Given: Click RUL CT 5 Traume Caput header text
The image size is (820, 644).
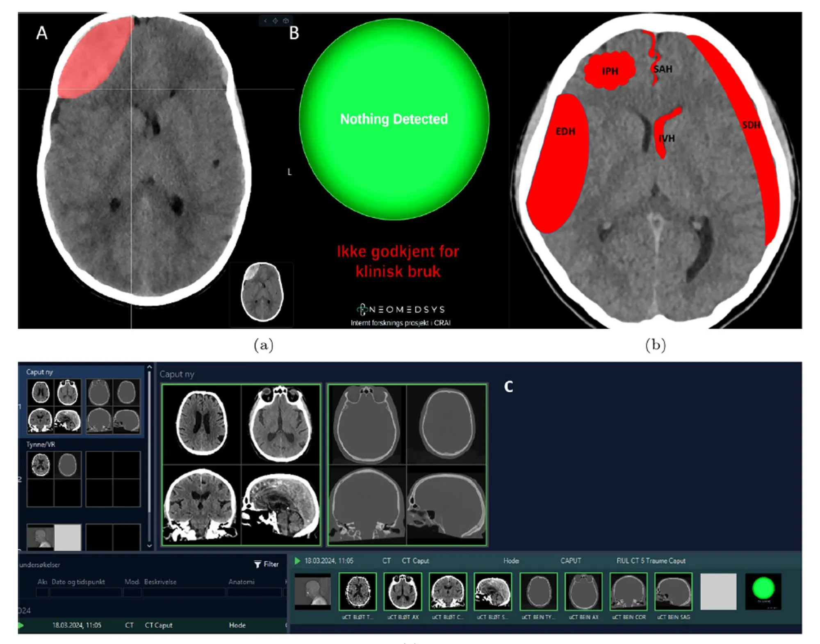Looking at the screenshot, I should (x=651, y=561).
